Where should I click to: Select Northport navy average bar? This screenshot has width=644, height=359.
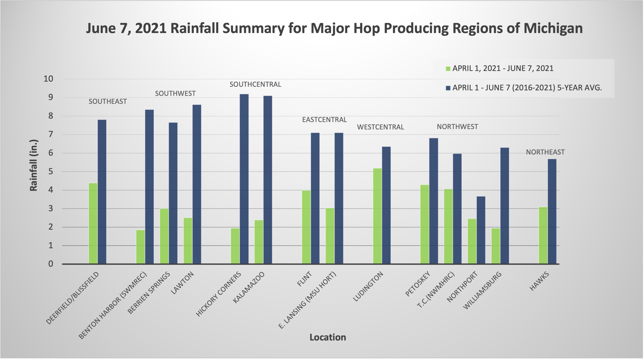pos(481,230)
